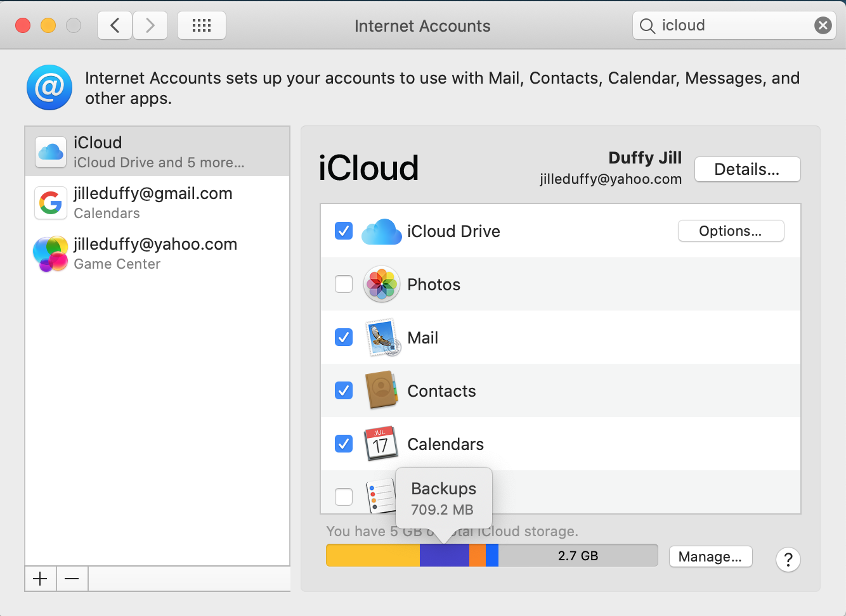The width and height of the screenshot is (846, 616).
Task: Click the Duffy Jill account name
Action: tap(645, 158)
